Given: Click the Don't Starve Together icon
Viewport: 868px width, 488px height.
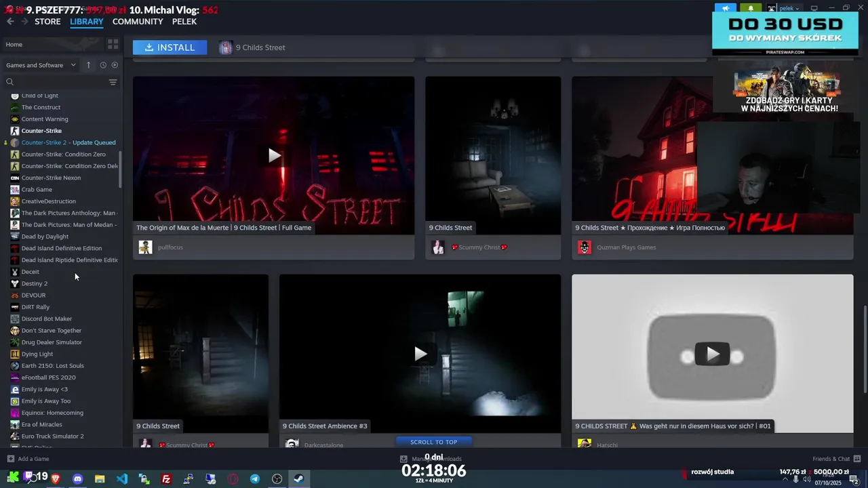Looking at the screenshot, I should [x=15, y=331].
